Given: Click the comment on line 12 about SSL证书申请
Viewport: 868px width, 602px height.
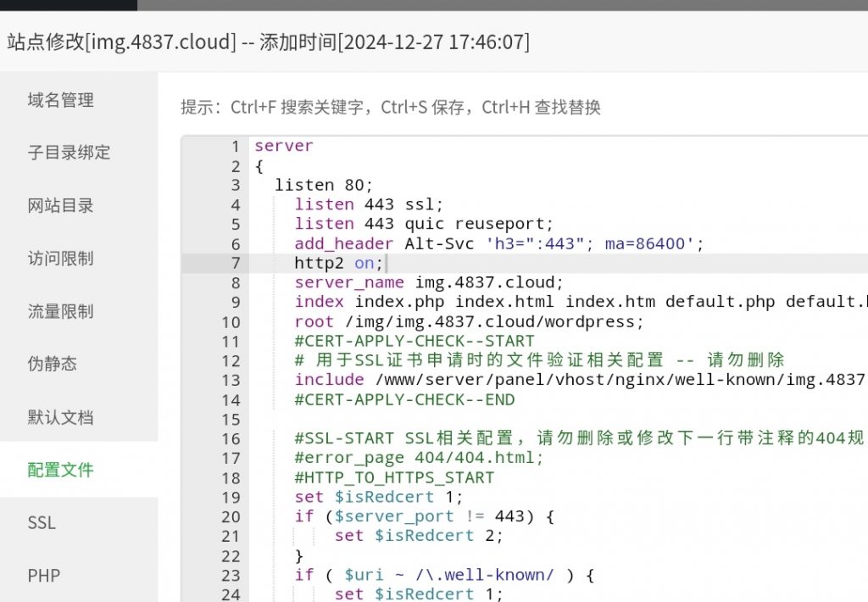Looking at the screenshot, I should coord(539,360).
